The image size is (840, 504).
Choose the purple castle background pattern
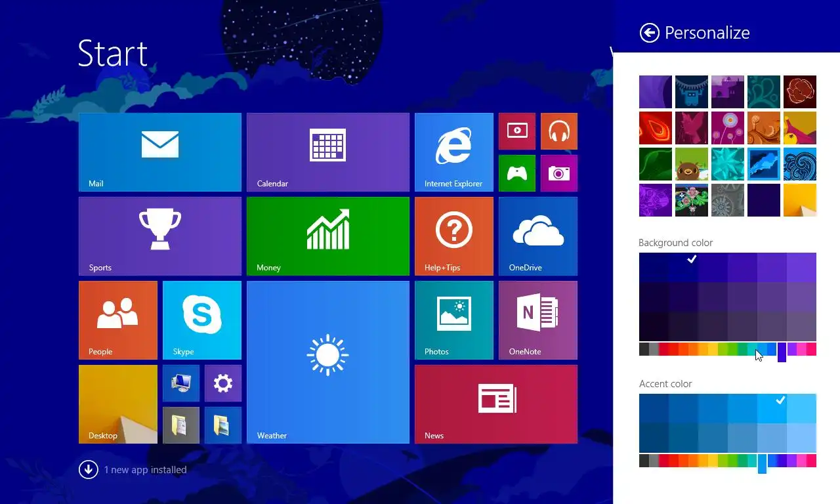tap(728, 92)
